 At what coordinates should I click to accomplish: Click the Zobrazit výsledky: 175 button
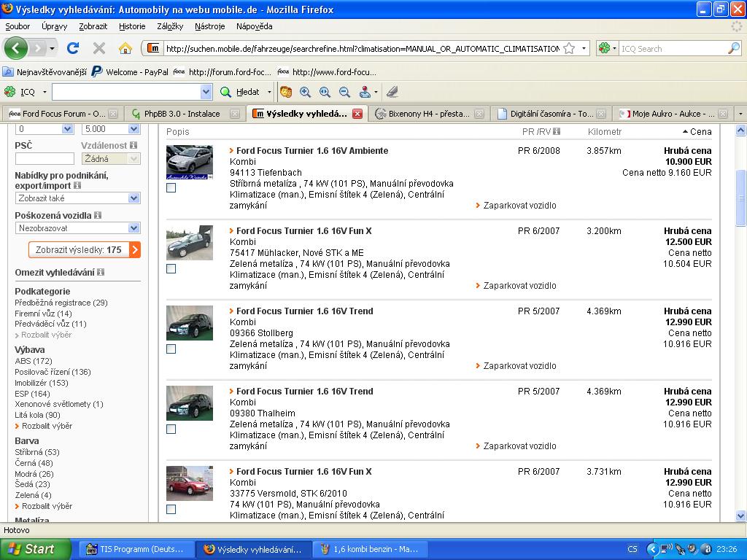pyautogui.click(x=84, y=250)
